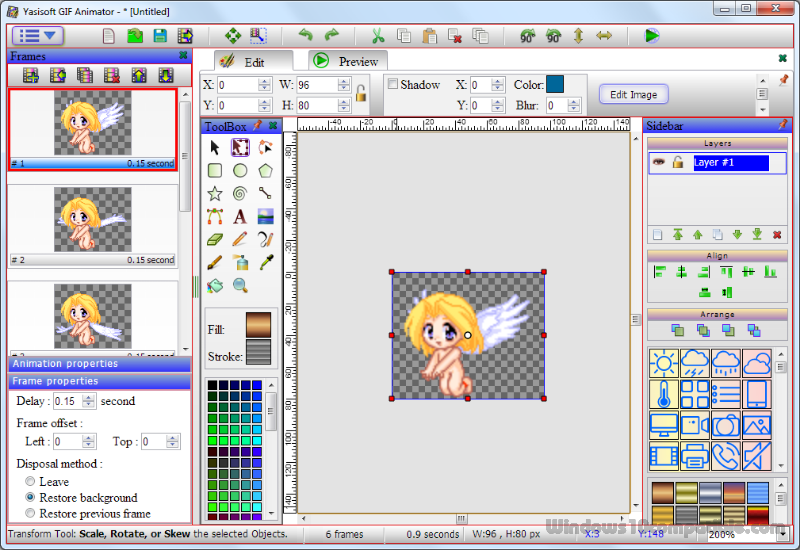Enable the Shadow checkbox
The image size is (800, 550).
(393, 84)
